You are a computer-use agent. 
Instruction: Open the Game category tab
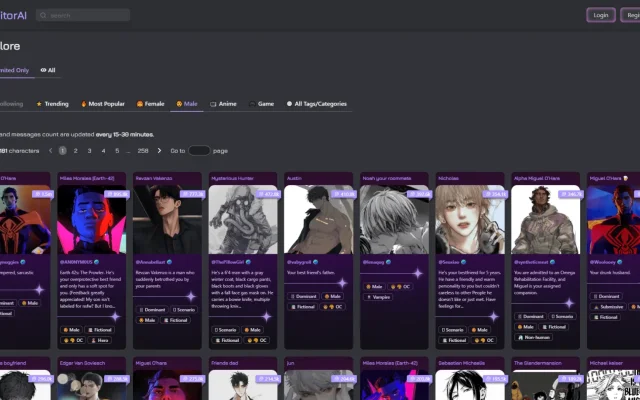coord(262,104)
